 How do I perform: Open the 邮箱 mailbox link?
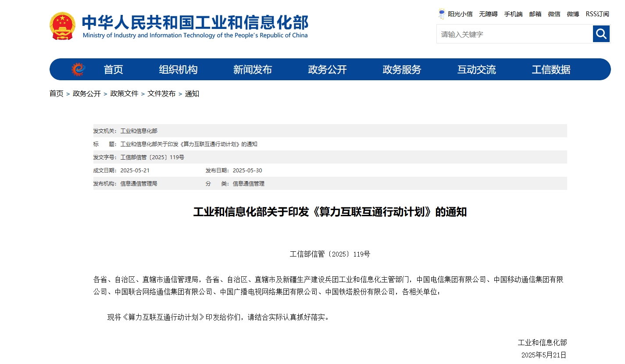click(x=535, y=14)
